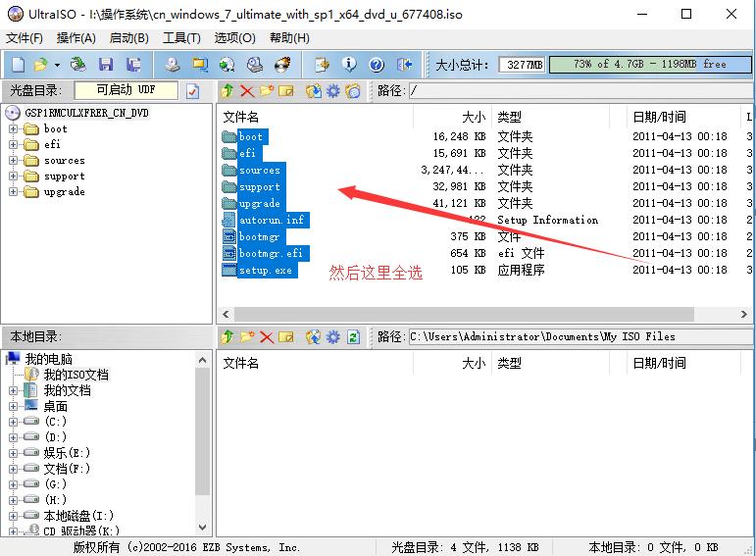Go up one level in disc directory
The width and height of the screenshot is (756, 556).
coord(227,90)
